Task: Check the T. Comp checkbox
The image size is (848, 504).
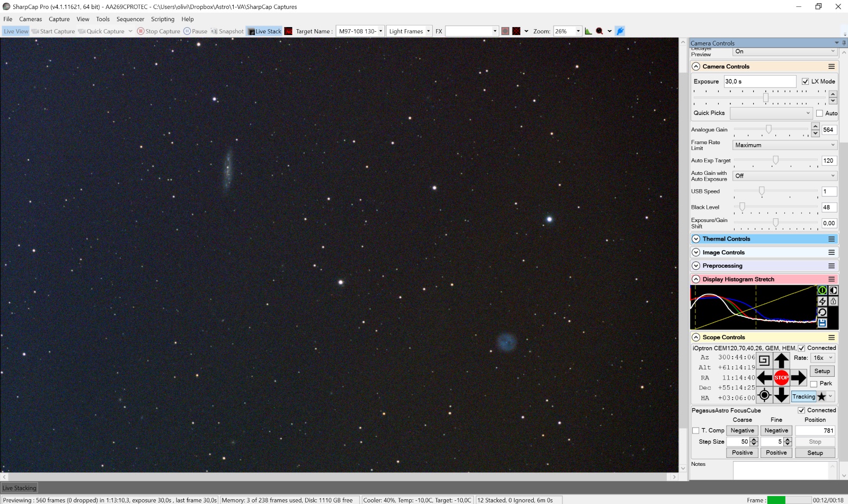Action: [696, 431]
